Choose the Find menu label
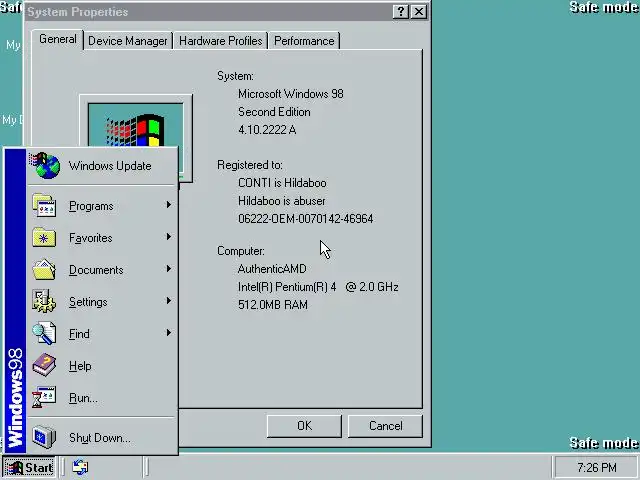Image resolution: width=640 pixels, height=480 pixels. click(79, 334)
